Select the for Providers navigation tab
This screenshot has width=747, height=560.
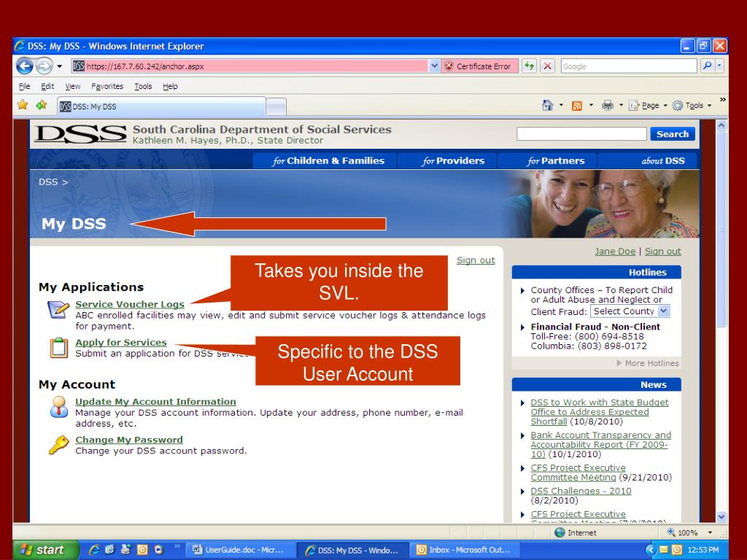(x=453, y=161)
